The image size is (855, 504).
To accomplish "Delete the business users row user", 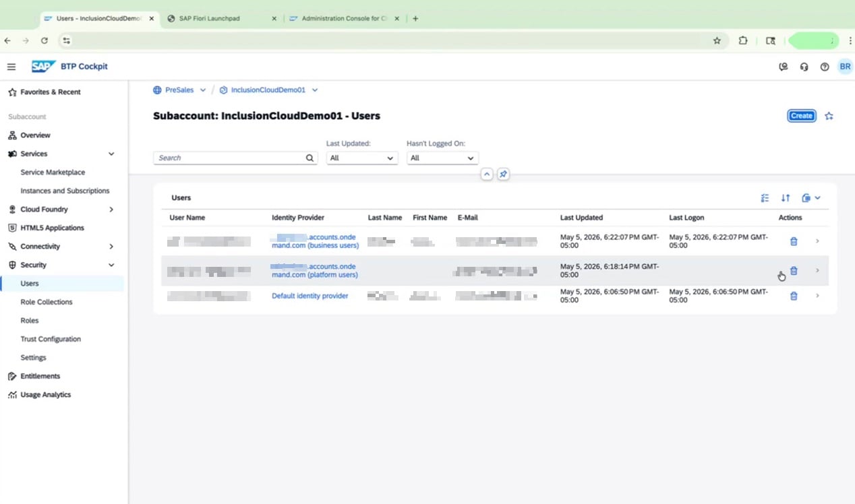I will (x=794, y=241).
